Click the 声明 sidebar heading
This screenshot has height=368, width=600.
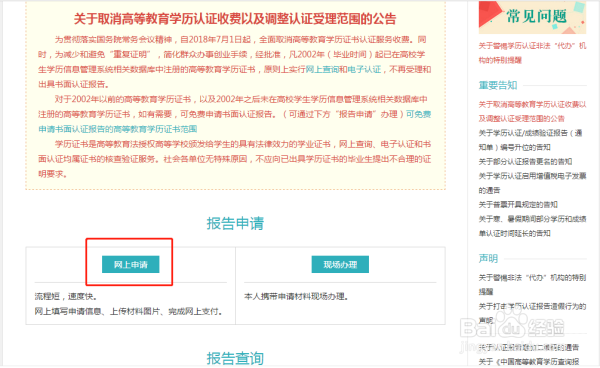click(488, 259)
